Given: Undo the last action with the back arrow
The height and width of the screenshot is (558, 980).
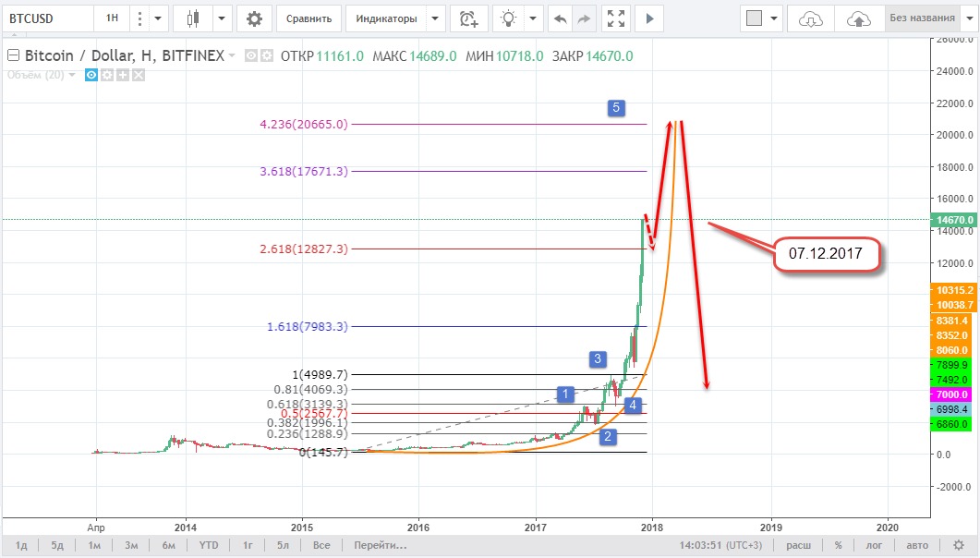Looking at the screenshot, I should [x=559, y=18].
